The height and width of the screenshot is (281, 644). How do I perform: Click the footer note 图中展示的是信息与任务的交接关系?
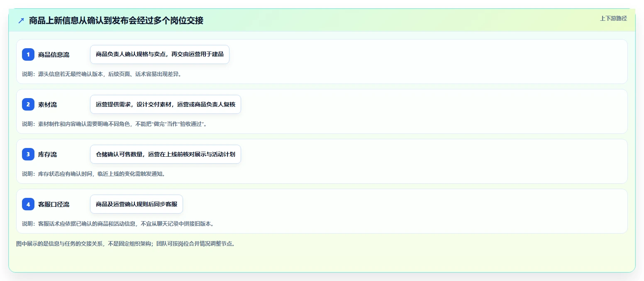[x=126, y=244]
